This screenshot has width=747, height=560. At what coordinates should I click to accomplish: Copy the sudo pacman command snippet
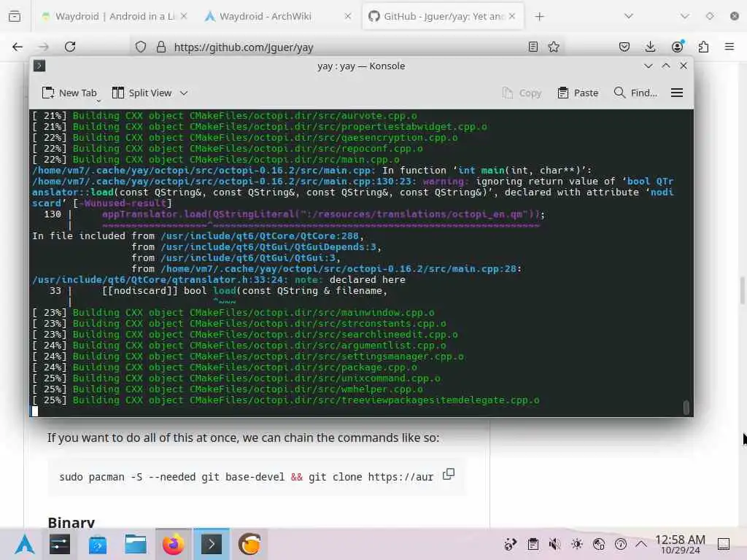tap(449, 474)
